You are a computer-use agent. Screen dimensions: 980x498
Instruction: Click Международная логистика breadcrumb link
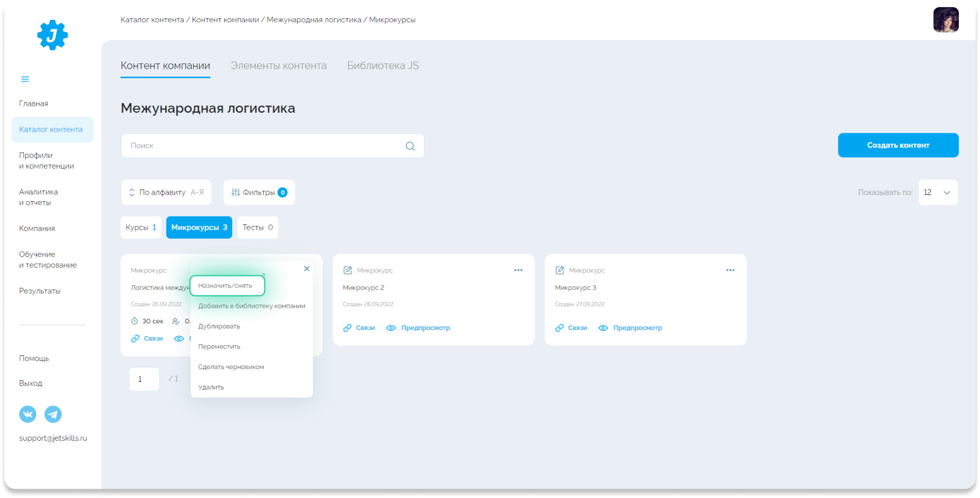pos(314,20)
